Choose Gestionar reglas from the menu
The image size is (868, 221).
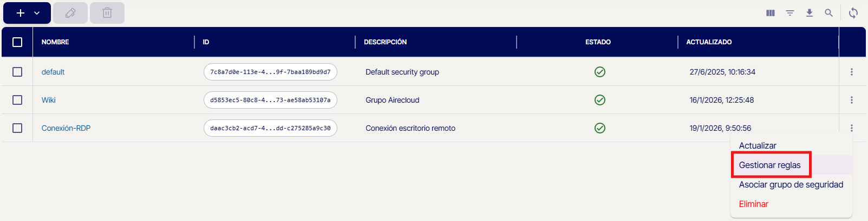(769, 165)
